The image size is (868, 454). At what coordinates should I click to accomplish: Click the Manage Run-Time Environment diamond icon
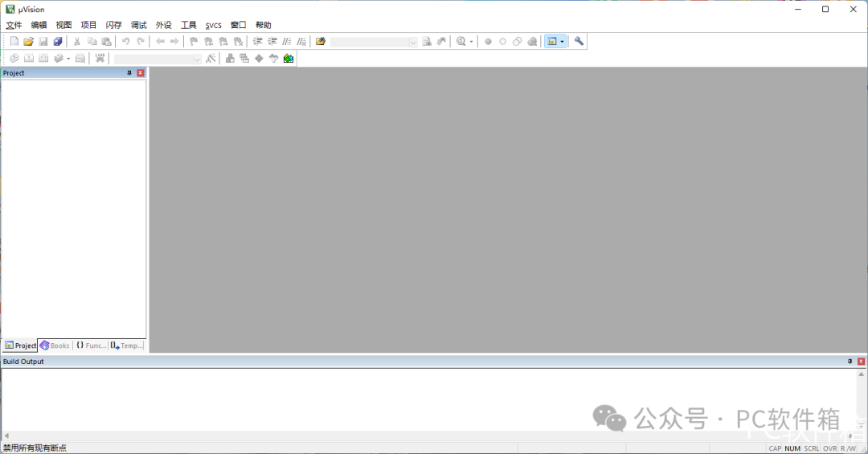259,58
